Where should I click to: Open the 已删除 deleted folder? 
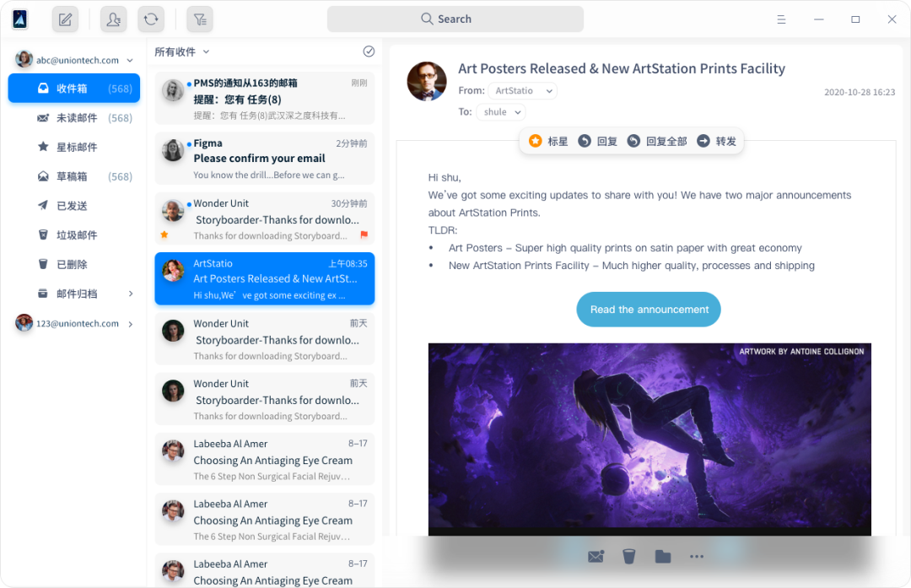[73, 264]
